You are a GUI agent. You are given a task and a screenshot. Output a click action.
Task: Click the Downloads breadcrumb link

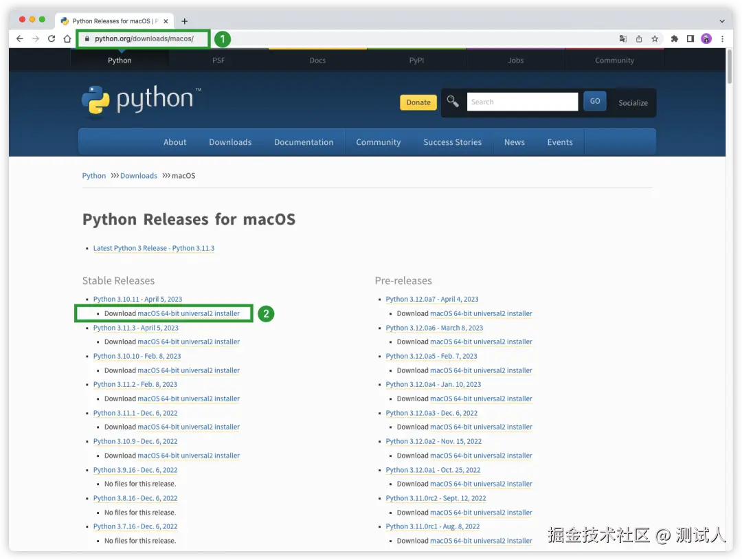[x=139, y=176]
